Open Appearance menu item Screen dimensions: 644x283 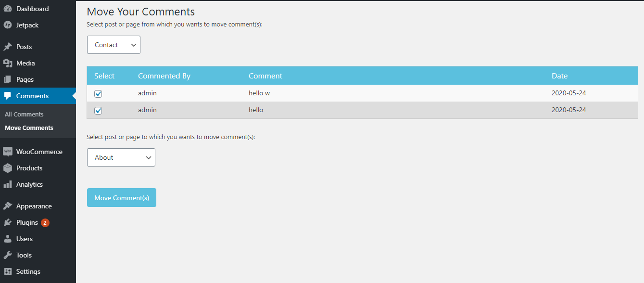[38, 206]
